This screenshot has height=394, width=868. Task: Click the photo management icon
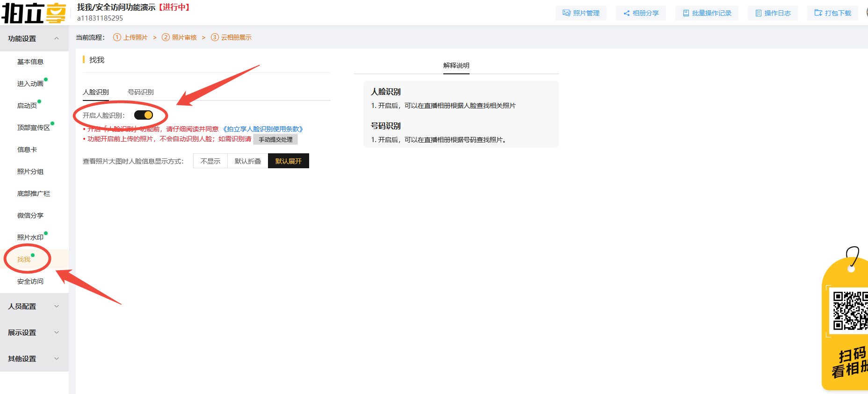[x=566, y=13]
